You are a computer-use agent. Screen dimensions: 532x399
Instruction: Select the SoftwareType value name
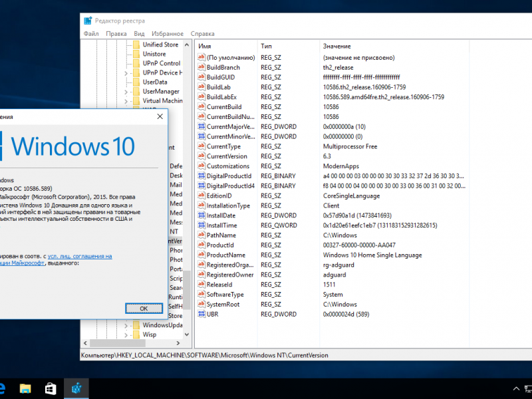[225, 295]
